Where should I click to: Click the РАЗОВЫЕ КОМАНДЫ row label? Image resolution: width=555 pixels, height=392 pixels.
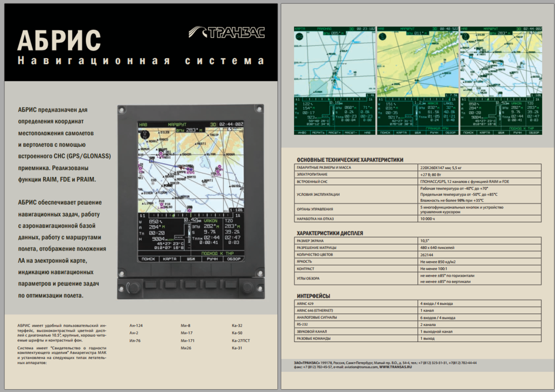[314, 339]
